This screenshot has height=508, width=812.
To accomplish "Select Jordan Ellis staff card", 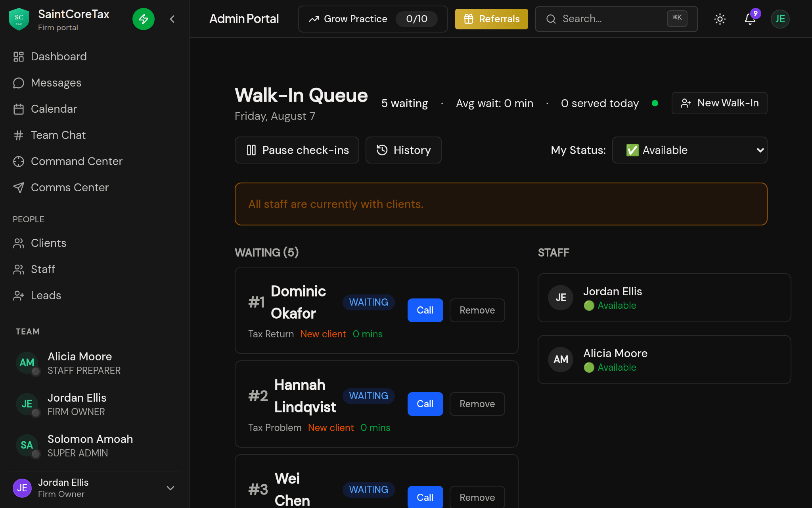I will (x=665, y=298).
